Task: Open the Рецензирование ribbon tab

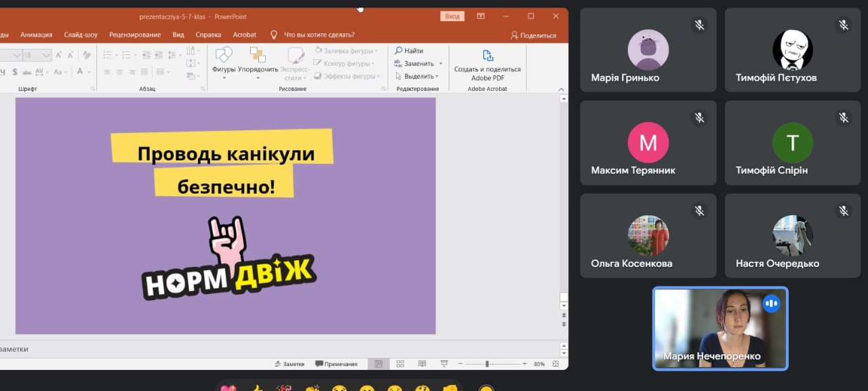Action: point(135,35)
